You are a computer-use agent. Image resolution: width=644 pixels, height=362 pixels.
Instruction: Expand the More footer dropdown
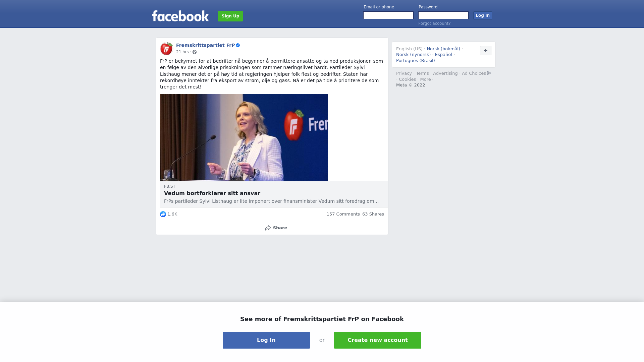click(x=427, y=79)
